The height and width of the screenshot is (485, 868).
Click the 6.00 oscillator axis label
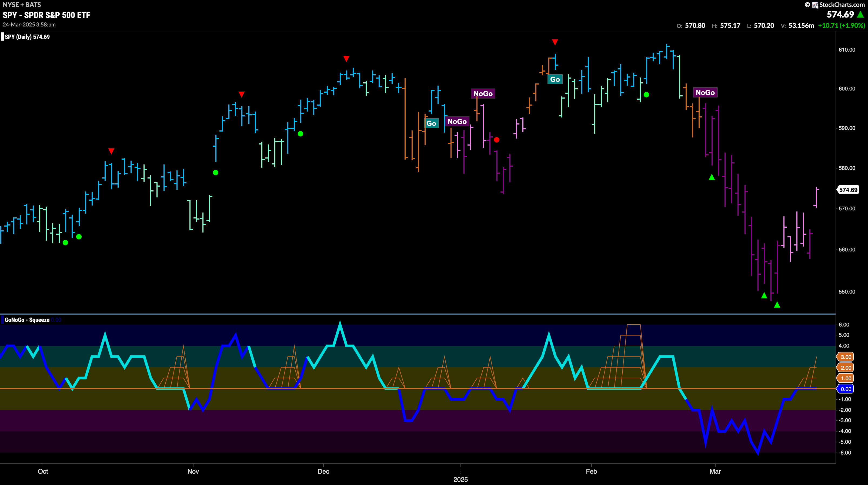844,325
